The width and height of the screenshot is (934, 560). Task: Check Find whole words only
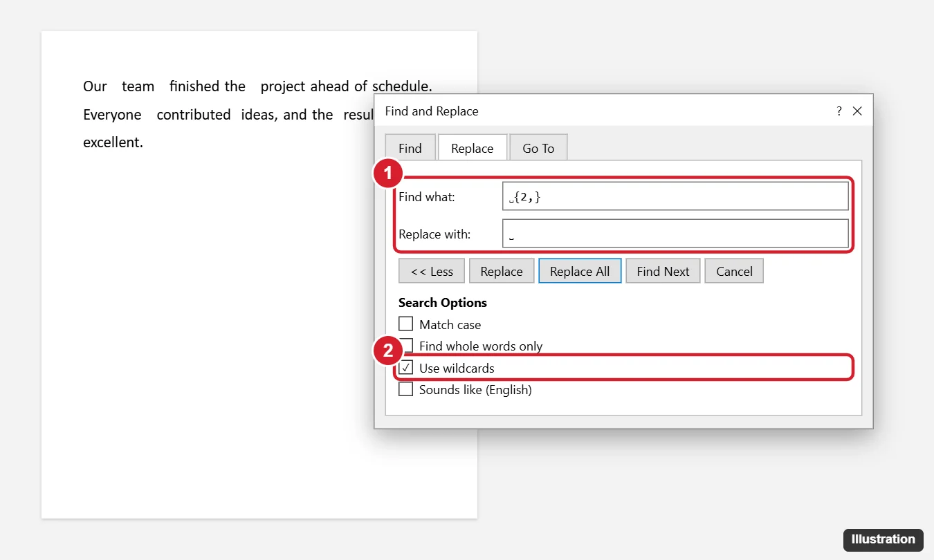[x=406, y=346]
